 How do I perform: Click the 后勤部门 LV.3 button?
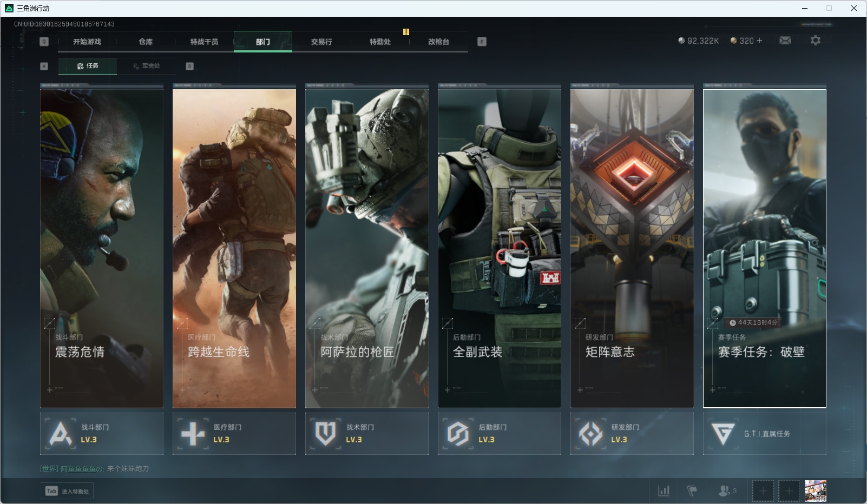pyautogui.click(x=500, y=434)
